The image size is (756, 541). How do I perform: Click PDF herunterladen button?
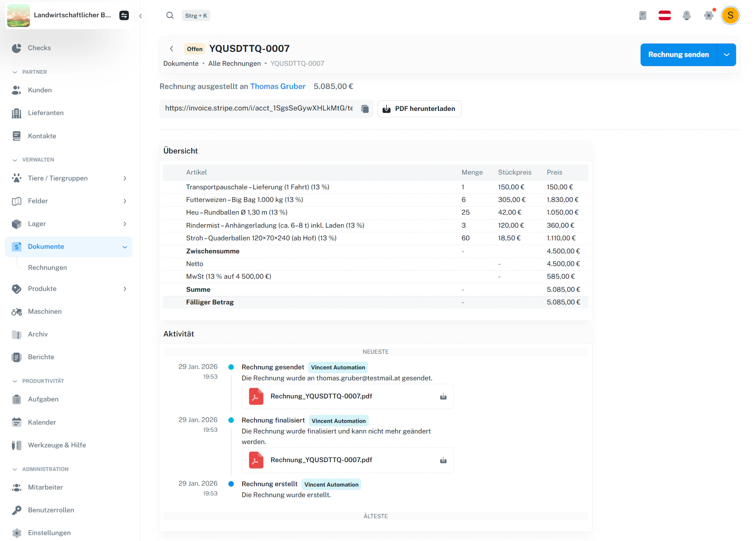419,109
